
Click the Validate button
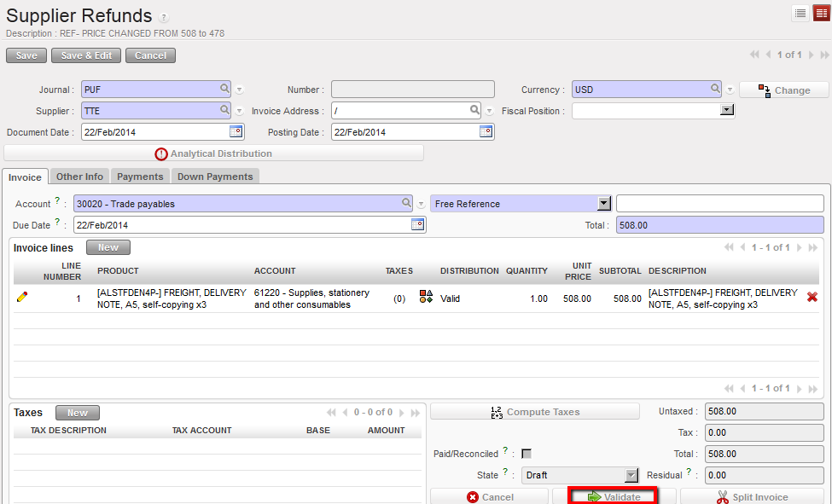pos(614,496)
